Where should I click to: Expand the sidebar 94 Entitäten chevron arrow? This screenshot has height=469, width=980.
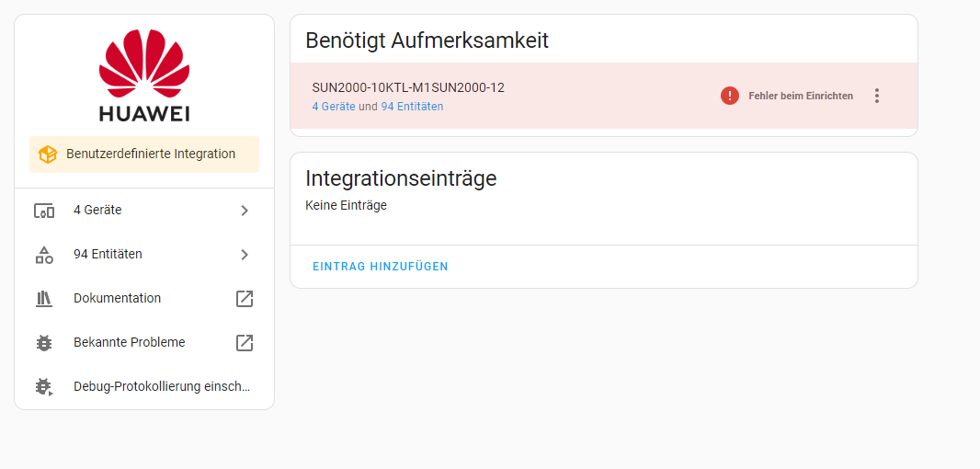(245, 255)
